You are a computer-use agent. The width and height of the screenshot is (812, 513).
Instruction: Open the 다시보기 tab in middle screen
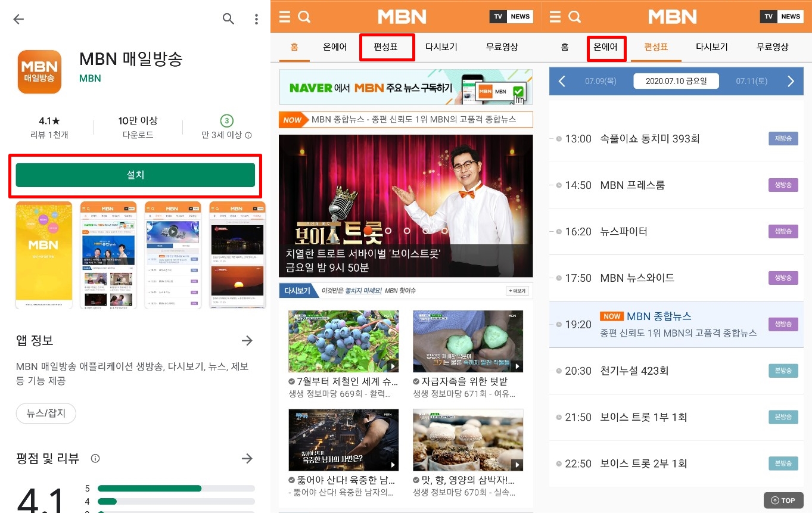point(441,46)
